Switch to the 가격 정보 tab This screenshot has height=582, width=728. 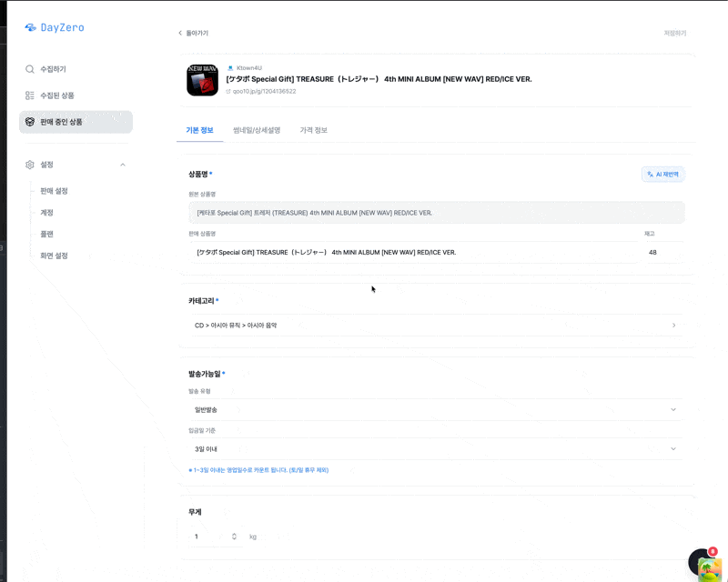click(x=313, y=130)
